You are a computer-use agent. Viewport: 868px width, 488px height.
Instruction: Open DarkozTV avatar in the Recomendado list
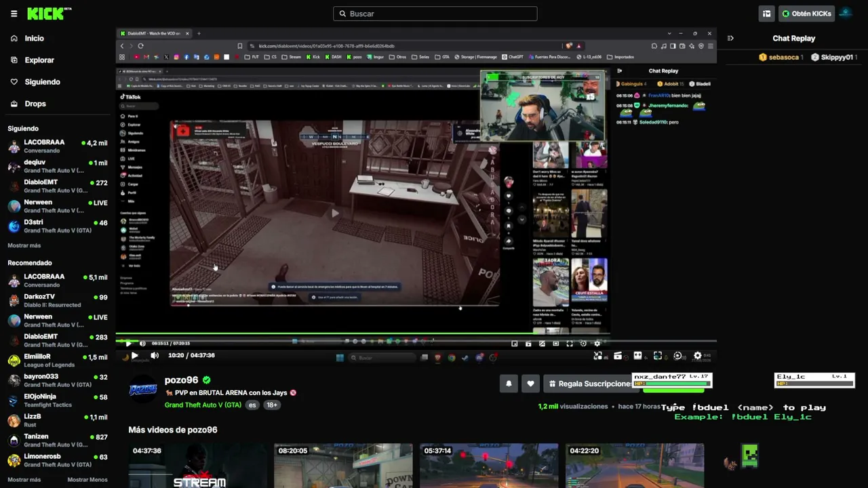click(x=14, y=301)
